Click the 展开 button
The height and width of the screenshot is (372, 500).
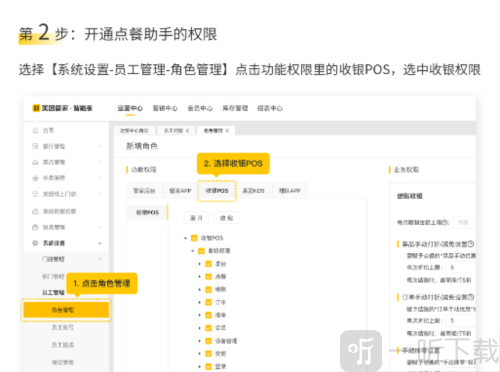pos(196,218)
